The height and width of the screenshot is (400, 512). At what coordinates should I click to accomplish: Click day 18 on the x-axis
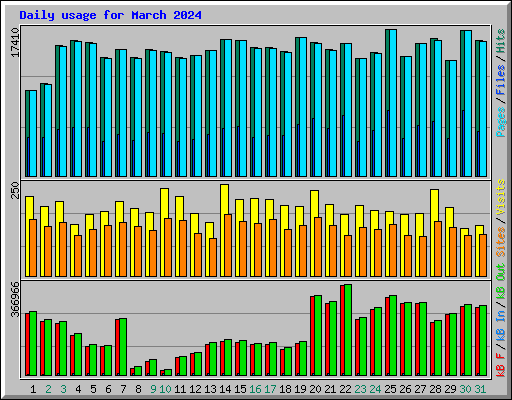(x=285, y=389)
